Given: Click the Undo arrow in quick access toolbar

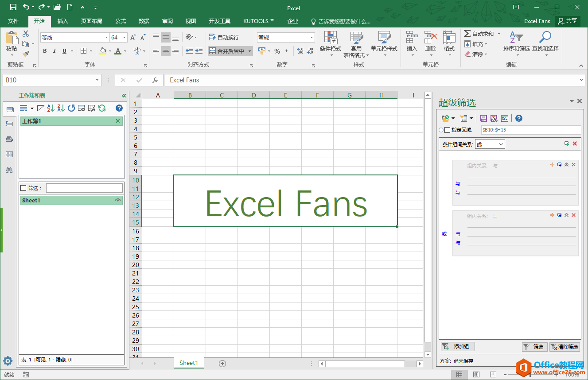Looking at the screenshot, I should point(26,7).
